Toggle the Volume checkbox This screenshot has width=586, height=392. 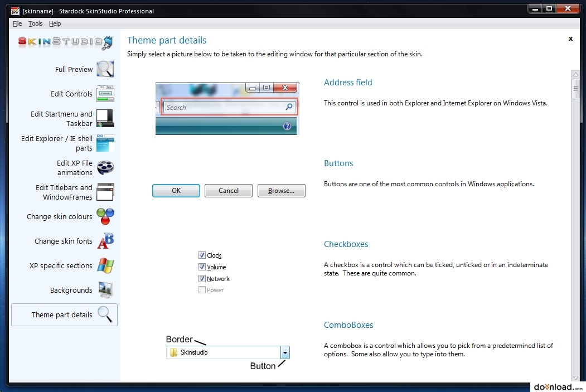tap(202, 267)
